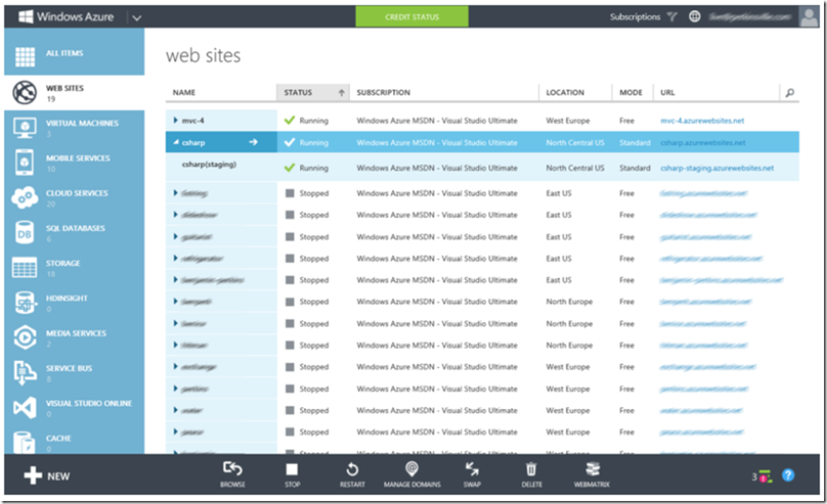Select the csharp(staging) site name
The image size is (827, 504).
coord(209,165)
